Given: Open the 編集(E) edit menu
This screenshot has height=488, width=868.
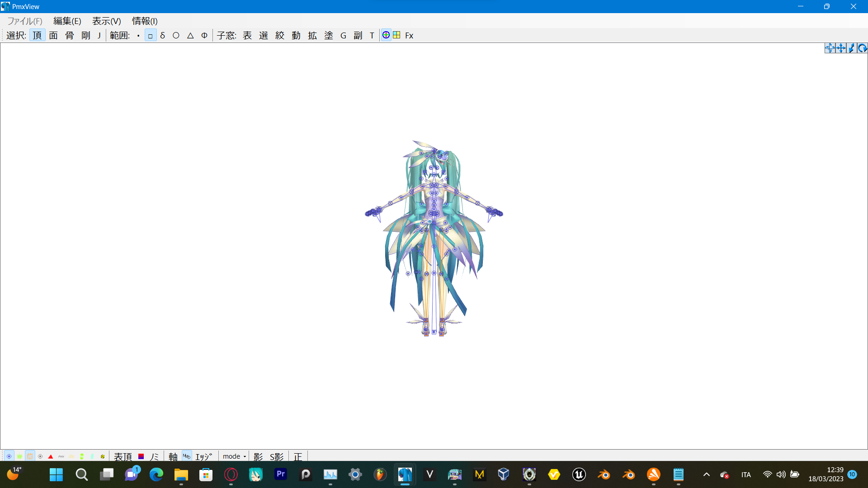Looking at the screenshot, I should (67, 21).
